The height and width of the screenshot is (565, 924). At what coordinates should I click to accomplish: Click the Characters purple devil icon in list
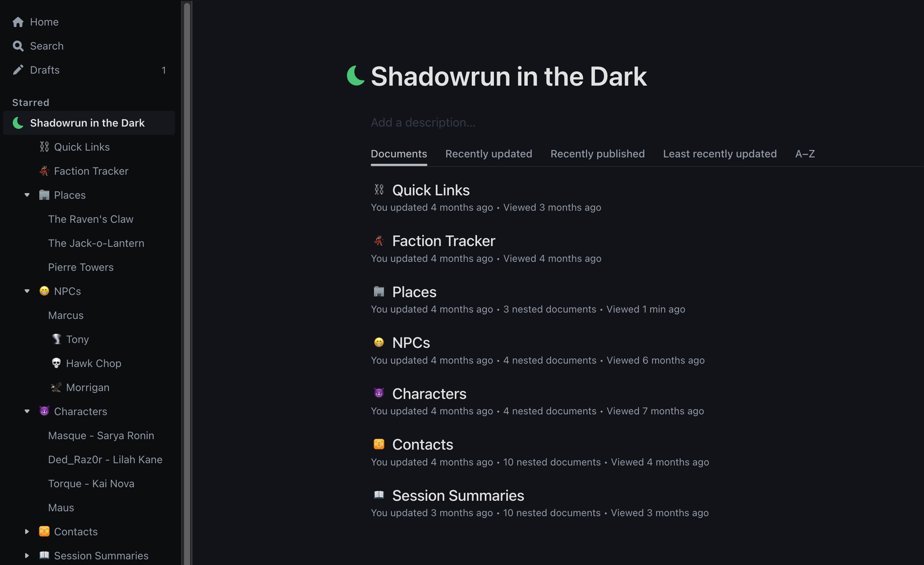379,393
